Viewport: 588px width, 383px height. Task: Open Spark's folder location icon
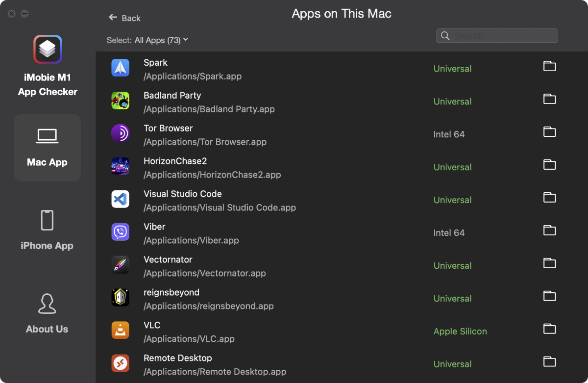(x=549, y=66)
